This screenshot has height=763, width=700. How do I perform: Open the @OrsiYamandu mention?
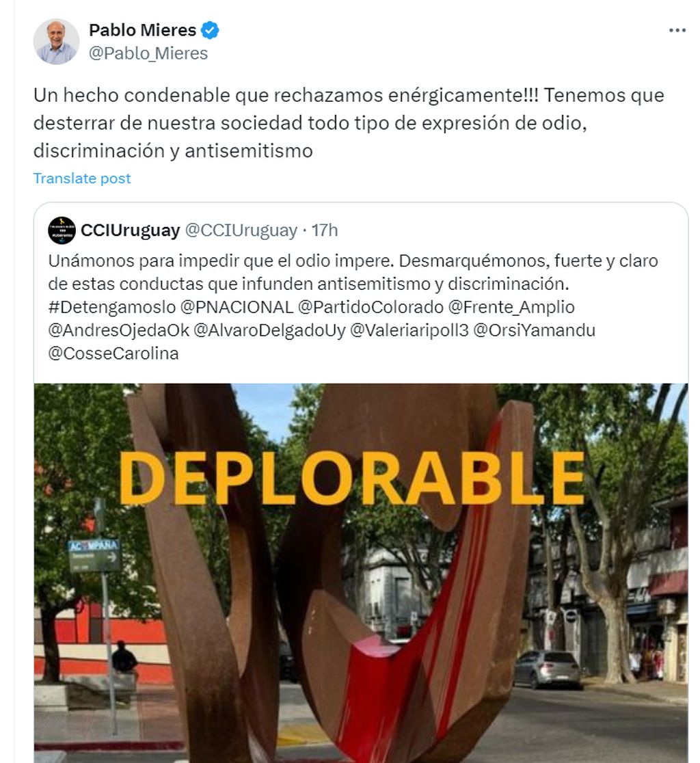coord(534,330)
